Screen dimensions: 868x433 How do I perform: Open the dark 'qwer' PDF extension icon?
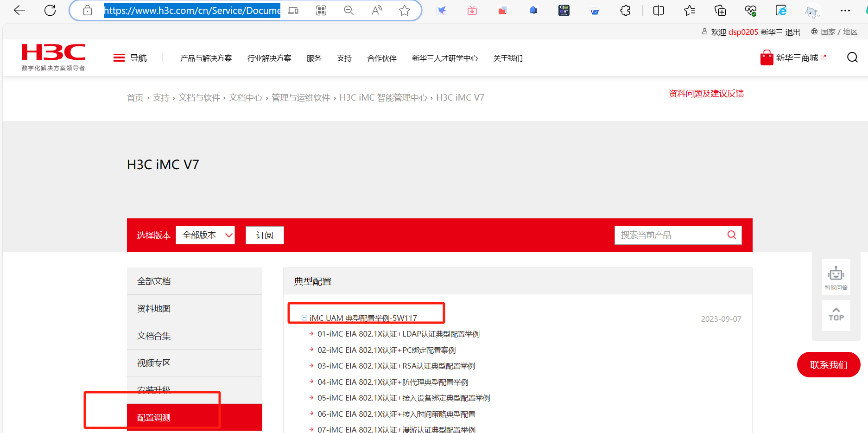pyautogui.click(x=564, y=10)
